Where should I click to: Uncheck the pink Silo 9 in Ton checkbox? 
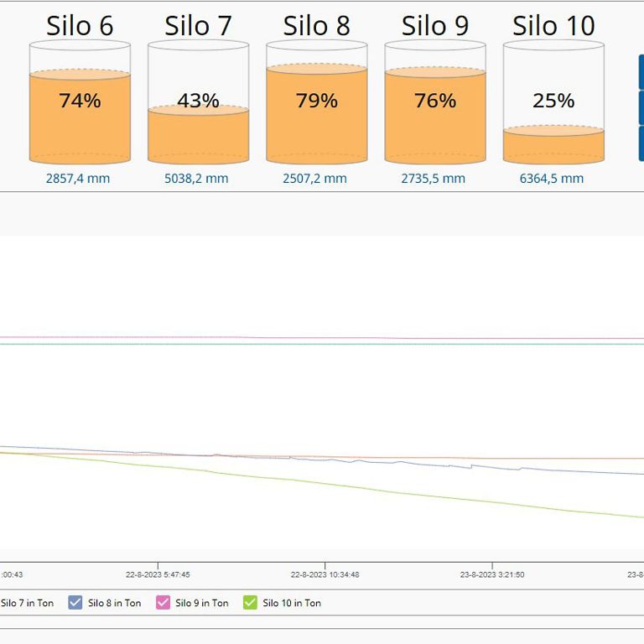click(163, 602)
